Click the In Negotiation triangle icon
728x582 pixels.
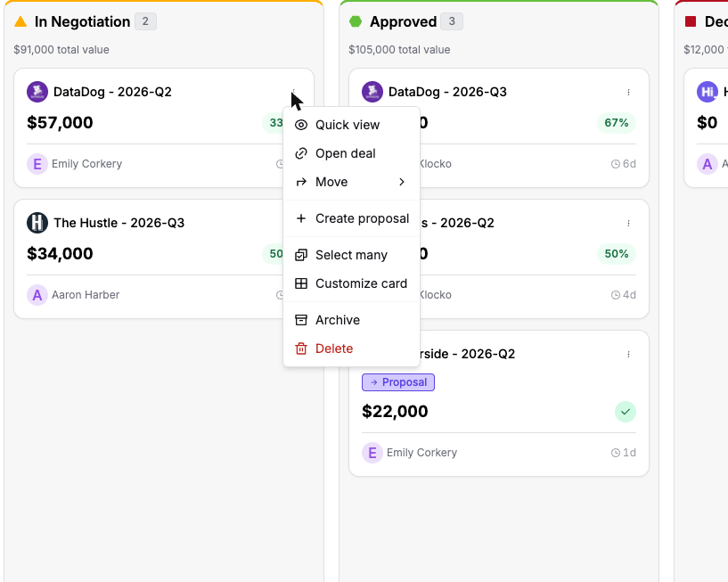[x=20, y=21]
